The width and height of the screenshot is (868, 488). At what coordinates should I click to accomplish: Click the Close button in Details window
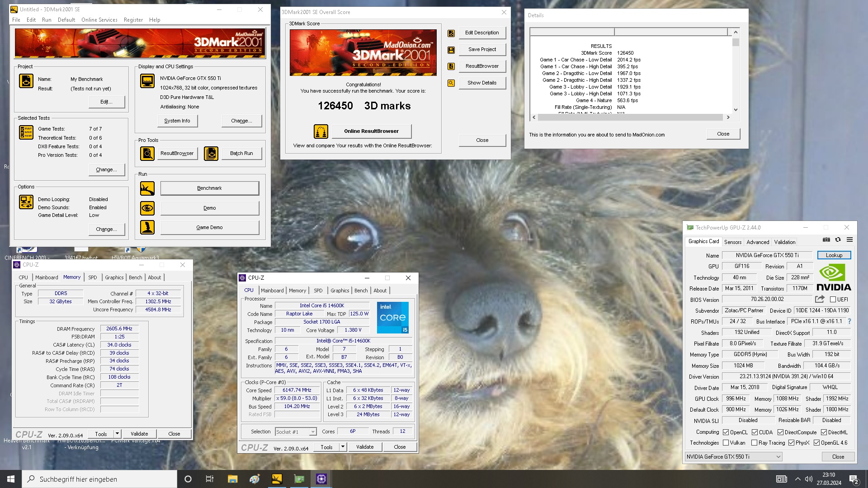[x=723, y=134]
